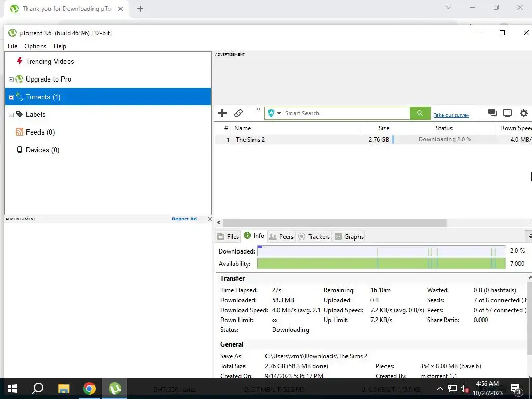Click the Trending Videos lightning icon
The width and height of the screenshot is (532, 399).
[x=19, y=61]
